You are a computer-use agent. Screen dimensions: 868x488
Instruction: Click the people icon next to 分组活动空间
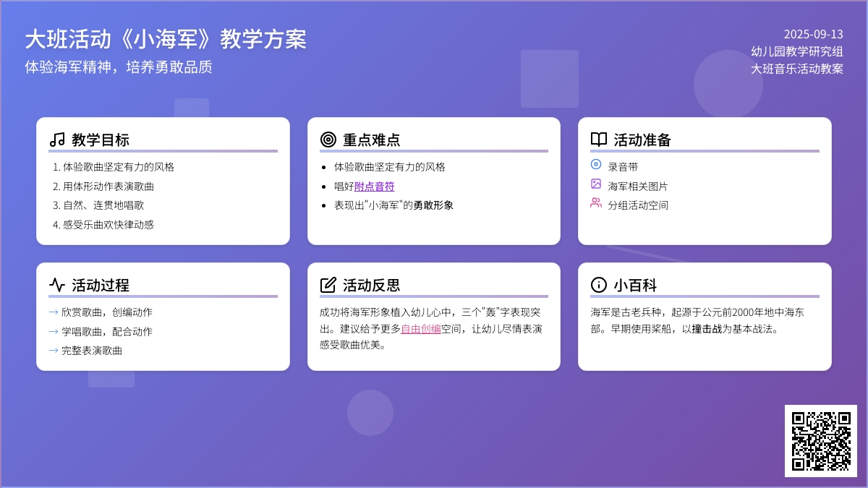[x=596, y=203]
